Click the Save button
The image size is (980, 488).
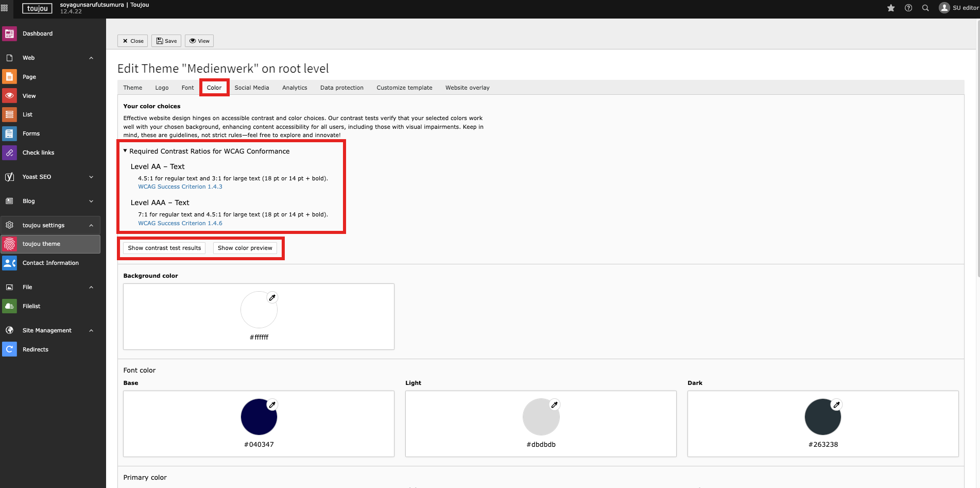click(x=166, y=41)
